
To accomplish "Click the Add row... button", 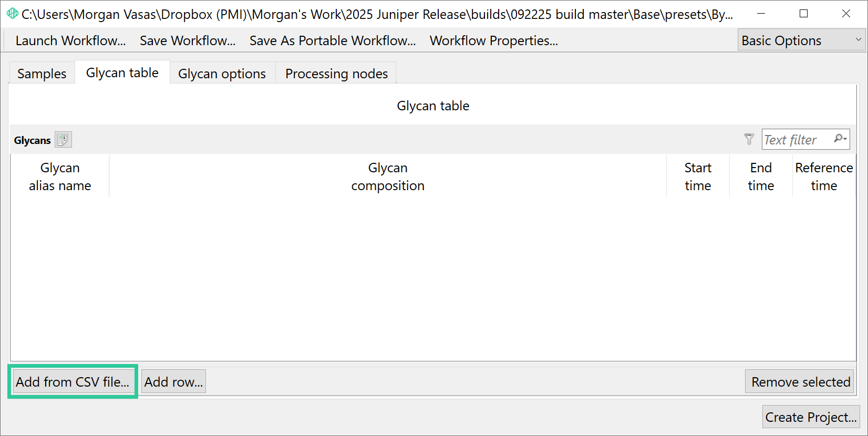I will (x=174, y=381).
